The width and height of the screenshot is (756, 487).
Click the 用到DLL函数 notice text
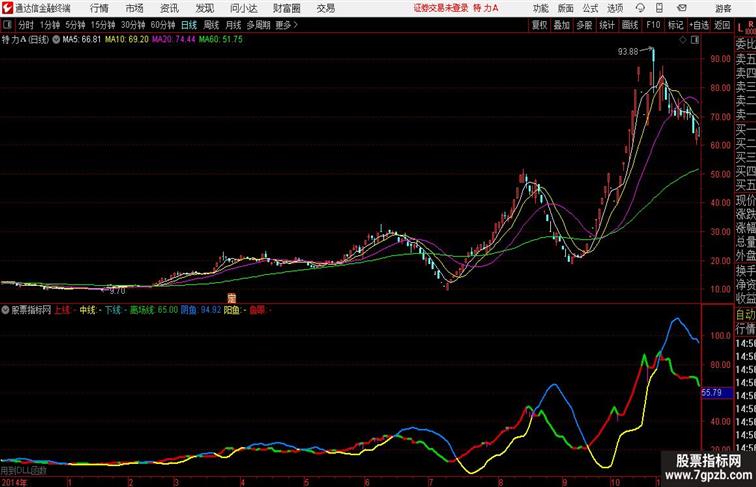coord(24,470)
